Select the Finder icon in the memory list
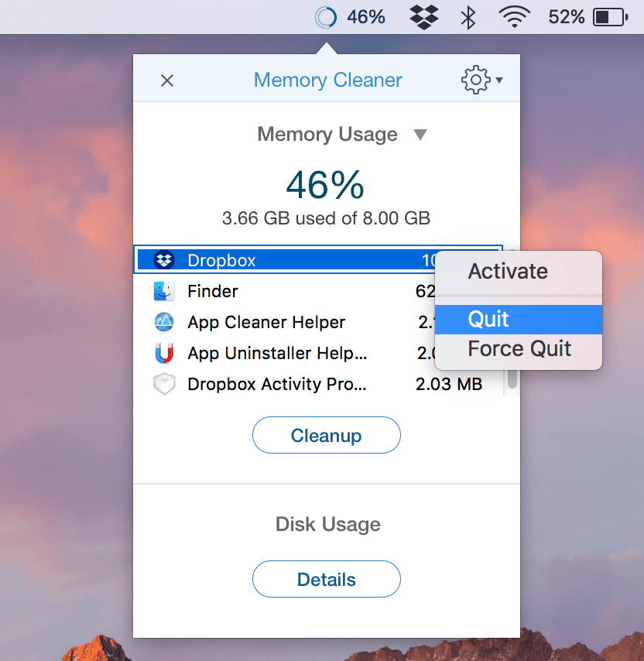Viewport: 644px width, 661px height. [x=165, y=291]
